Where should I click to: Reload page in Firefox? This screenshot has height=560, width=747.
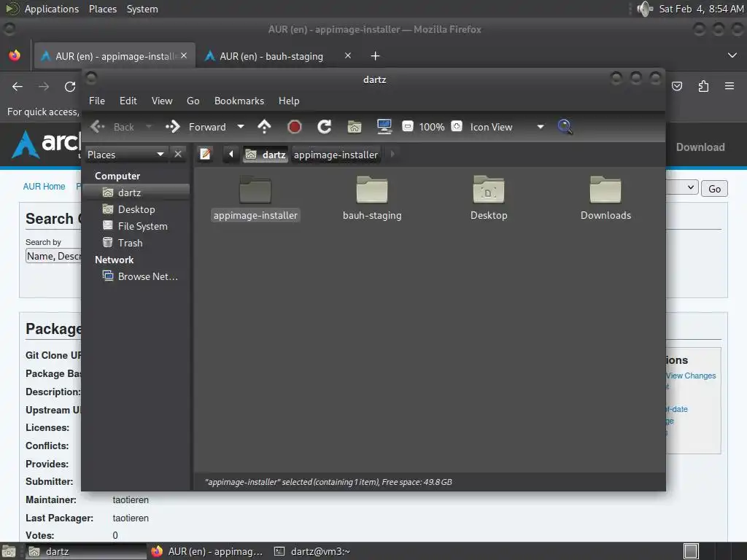tap(70, 87)
